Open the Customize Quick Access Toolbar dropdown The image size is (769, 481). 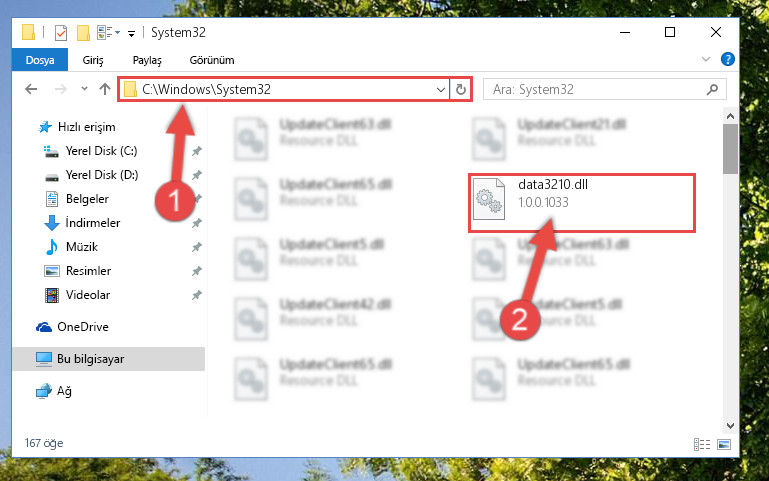pos(131,33)
